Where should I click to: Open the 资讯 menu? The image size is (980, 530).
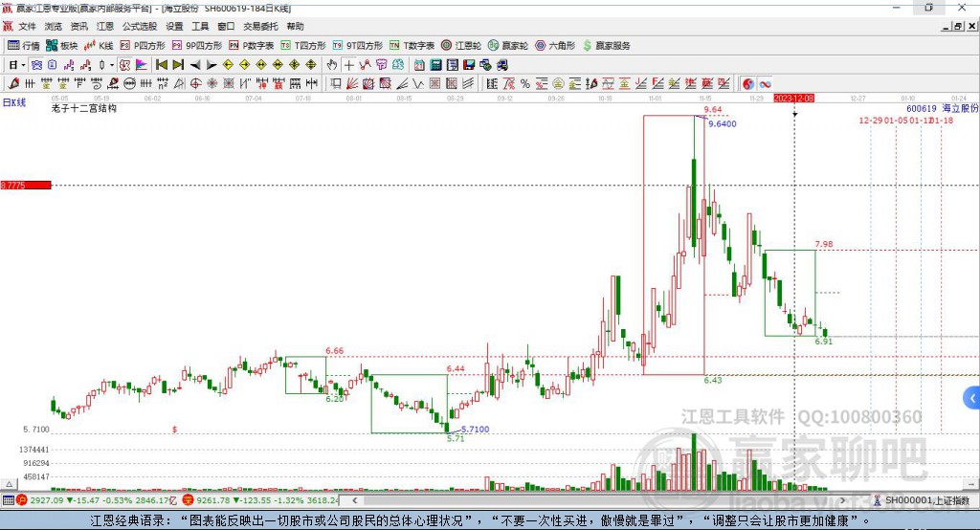click(78, 26)
